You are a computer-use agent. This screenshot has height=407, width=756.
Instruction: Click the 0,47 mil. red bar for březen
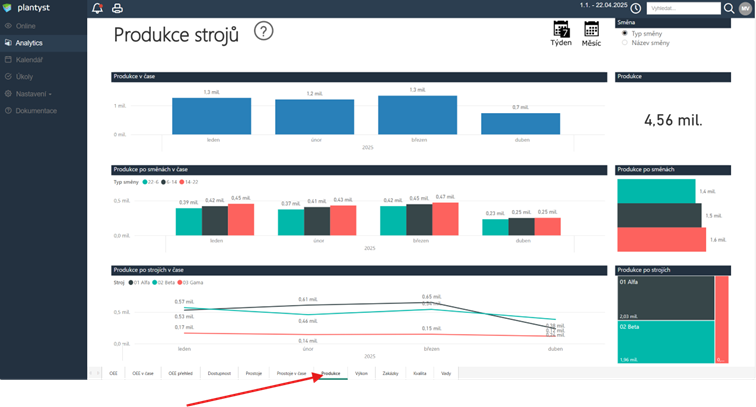pos(446,219)
